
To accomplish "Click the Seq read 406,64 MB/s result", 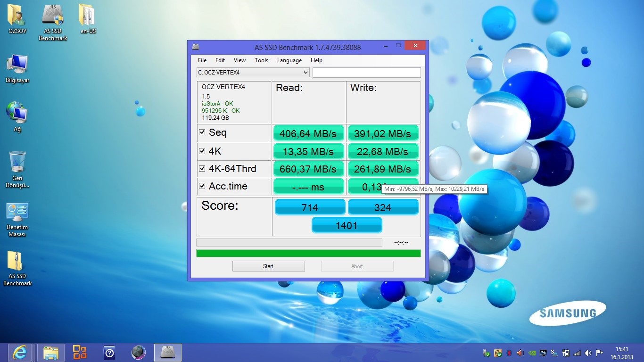I will tap(308, 133).
